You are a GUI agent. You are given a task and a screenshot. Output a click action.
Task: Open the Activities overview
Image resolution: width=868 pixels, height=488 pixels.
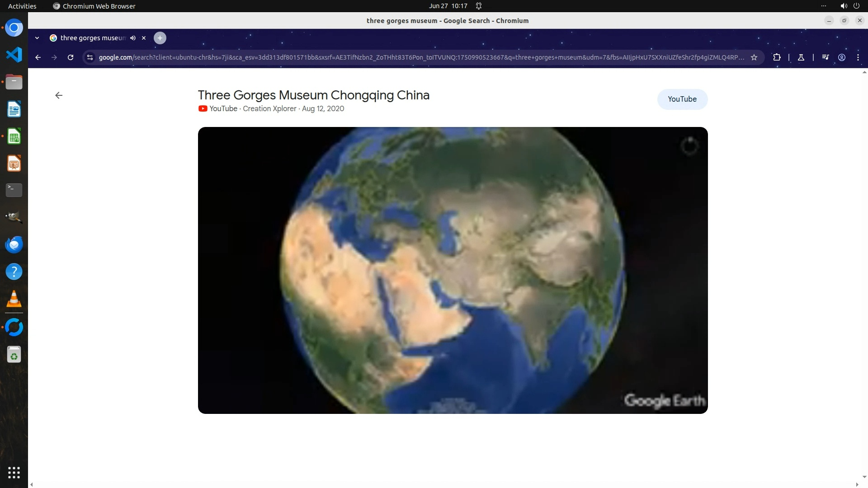(22, 6)
